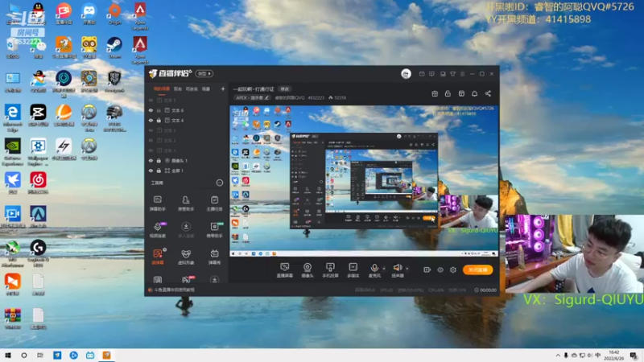Screen dimensions: 644x362
Task: Unlock the 全屏 1 layer padlock
Action: click(159, 171)
